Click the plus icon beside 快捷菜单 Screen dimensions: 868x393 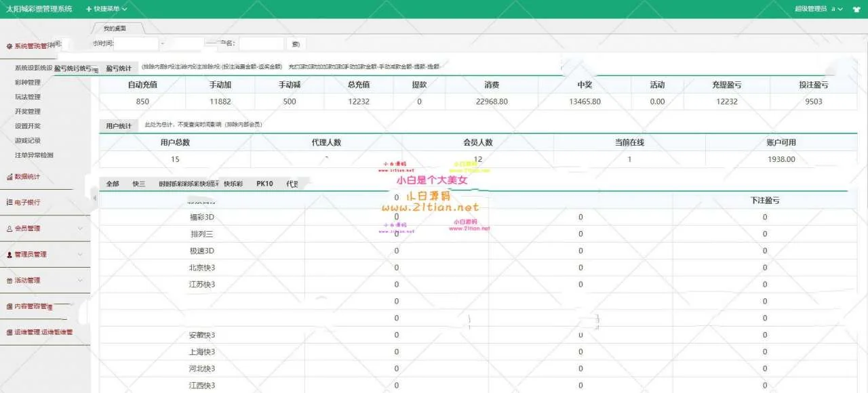[x=89, y=9]
